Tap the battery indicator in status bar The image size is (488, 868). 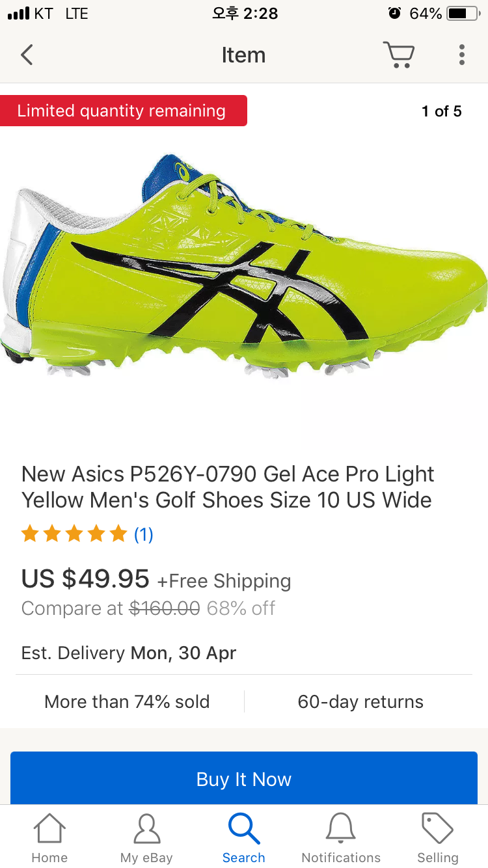pyautogui.click(x=463, y=14)
